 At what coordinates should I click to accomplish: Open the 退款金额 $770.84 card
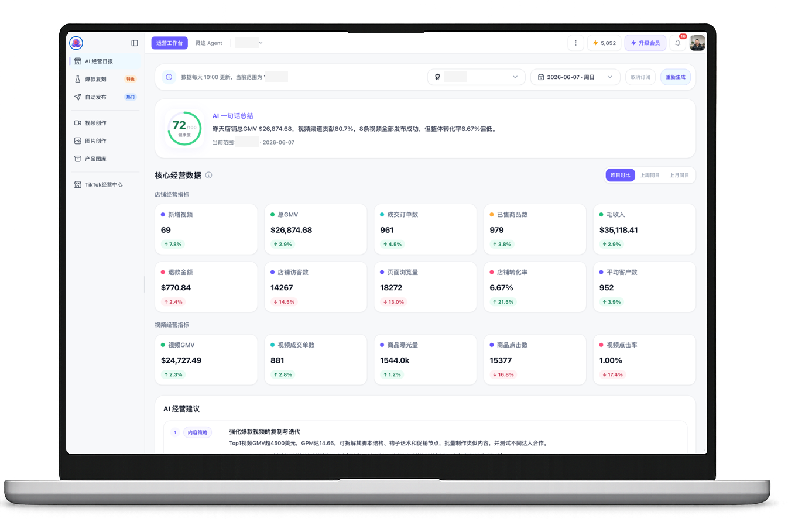tap(206, 287)
